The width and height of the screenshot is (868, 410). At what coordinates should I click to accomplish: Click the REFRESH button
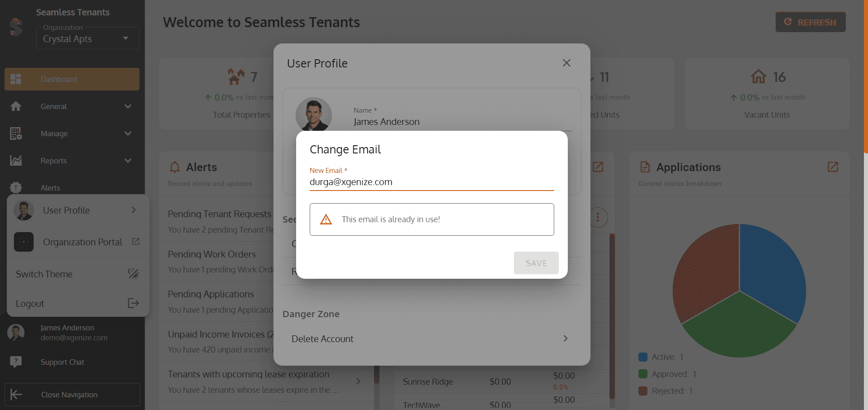click(810, 22)
